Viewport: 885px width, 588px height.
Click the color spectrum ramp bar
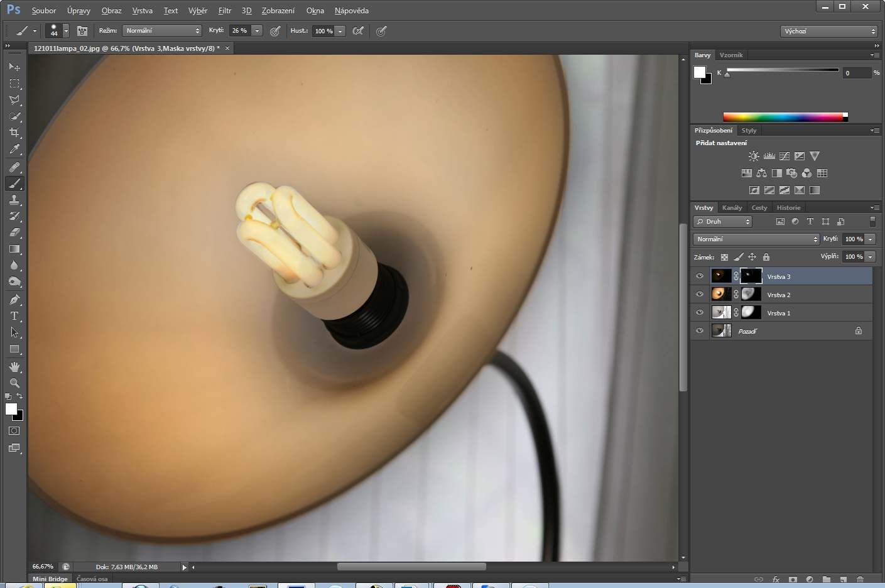(x=783, y=117)
